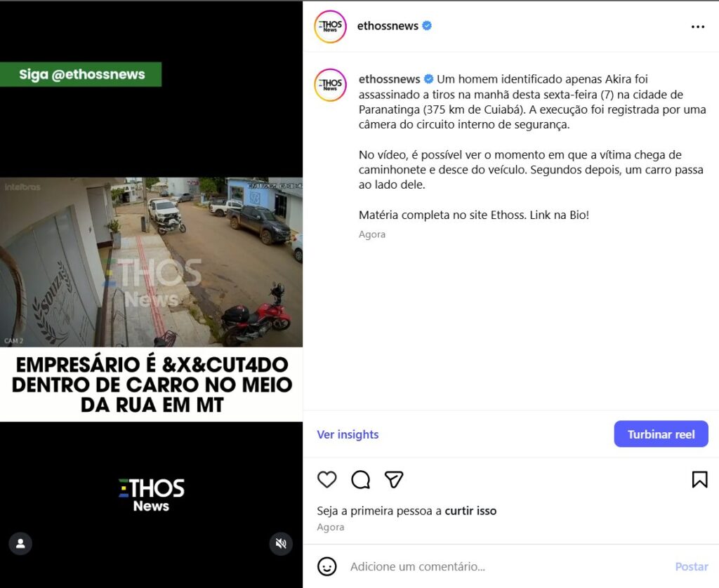Show tagged people icon on video
This screenshot has height=588, width=719.
[x=20, y=544]
